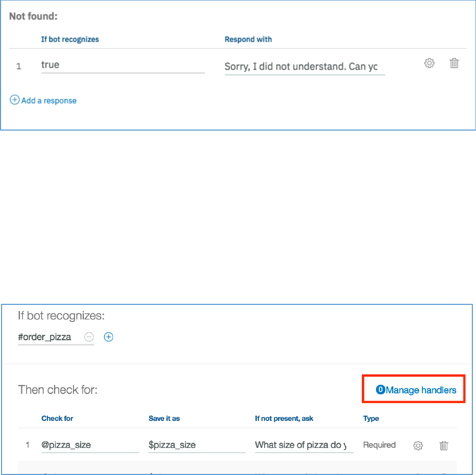
Task: Click the 'Check for' column header
Action: 57,418
